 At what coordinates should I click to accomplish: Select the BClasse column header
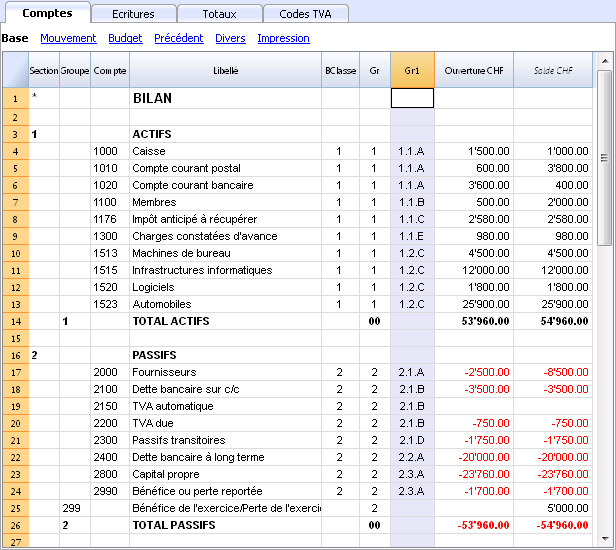(340, 70)
